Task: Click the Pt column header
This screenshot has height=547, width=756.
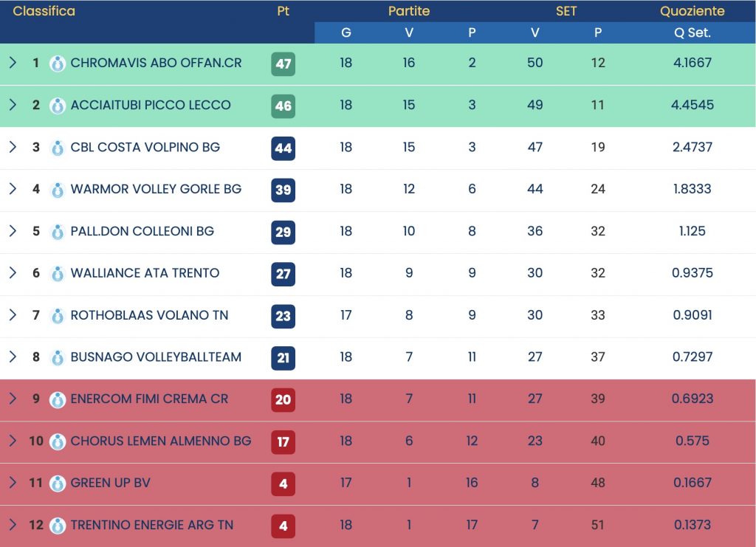Action: point(283,11)
